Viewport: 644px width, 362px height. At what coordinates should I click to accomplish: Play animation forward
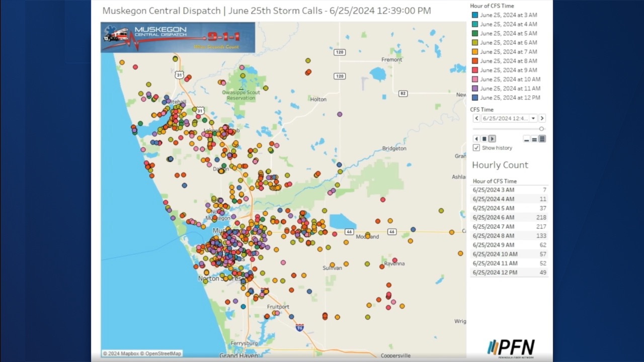[492, 139]
